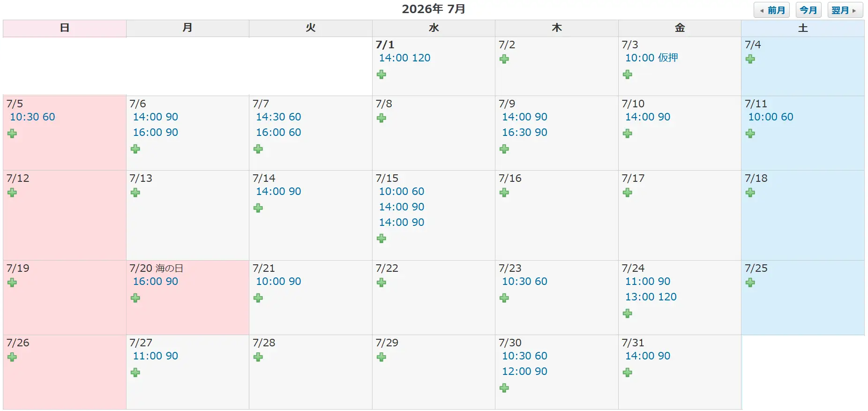This screenshot has height=411, width=868.
Task: Click the plus icon on 7/26
Action: tap(12, 357)
